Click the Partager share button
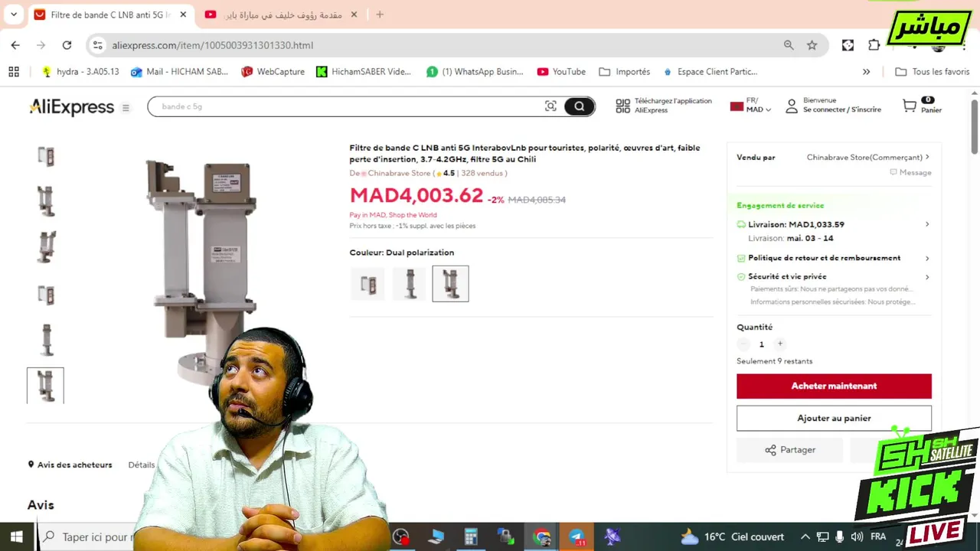This screenshot has width=980, height=551. [789, 450]
